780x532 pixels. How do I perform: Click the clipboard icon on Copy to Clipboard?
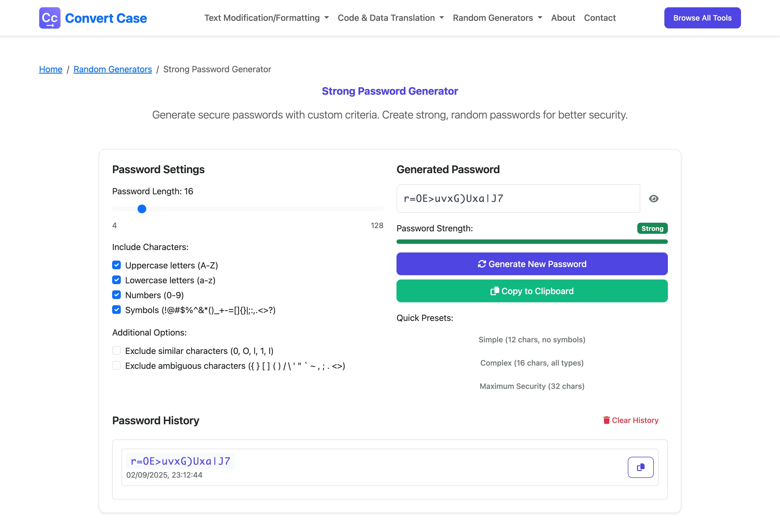tap(494, 291)
